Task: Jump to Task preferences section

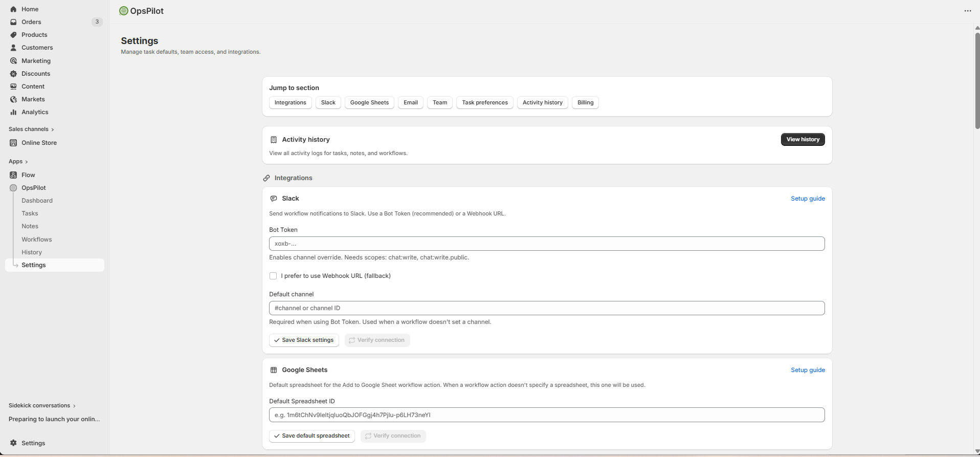Action: tap(485, 103)
